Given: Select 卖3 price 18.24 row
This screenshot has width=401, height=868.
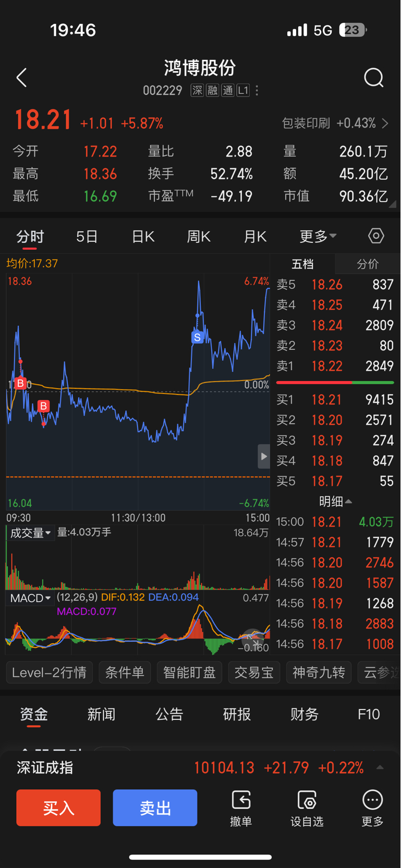Looking at the screenshot, I should pyautogui.click(x=335, y=325).
